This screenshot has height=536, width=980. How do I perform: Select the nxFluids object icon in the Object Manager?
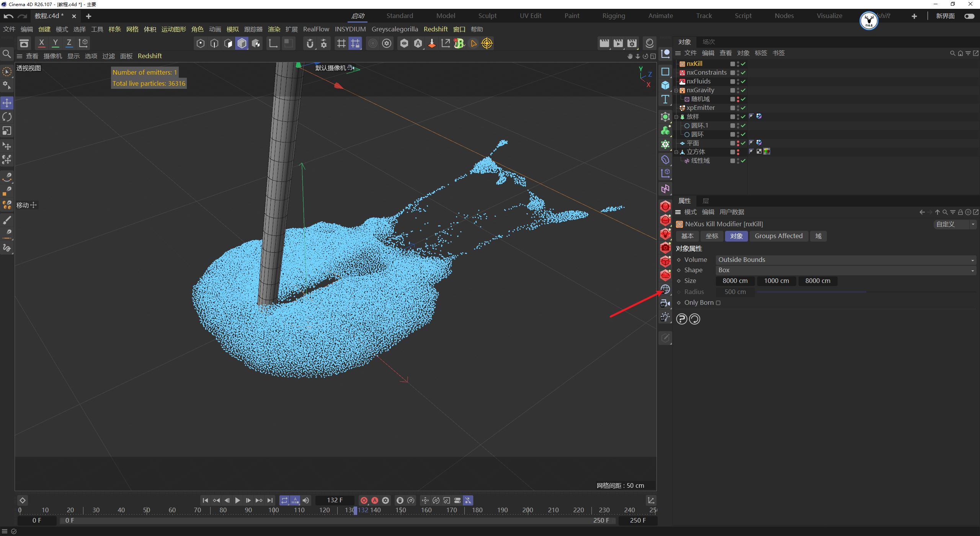click(682, 81)
